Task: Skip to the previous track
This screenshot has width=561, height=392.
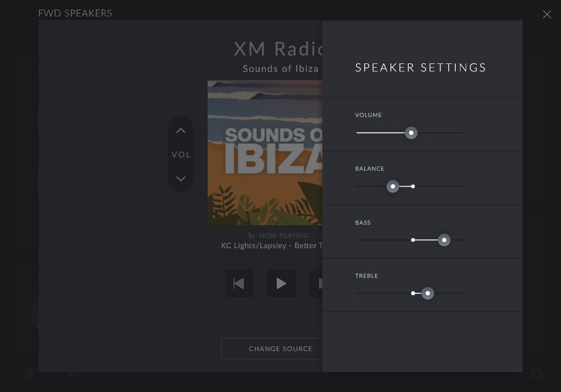Action: point(239,283)
